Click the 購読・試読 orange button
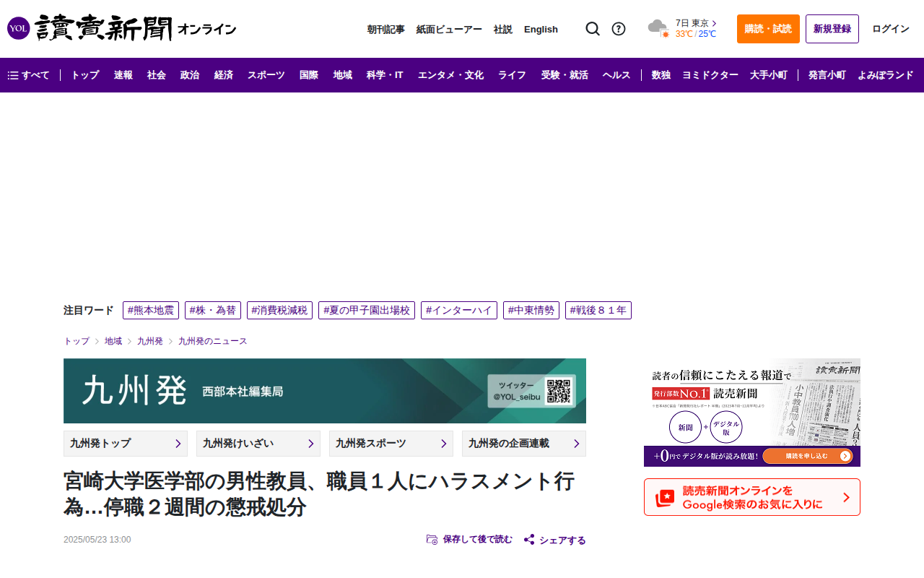The image size is (924, 578). pyautogui.click(x=768, y=29)
